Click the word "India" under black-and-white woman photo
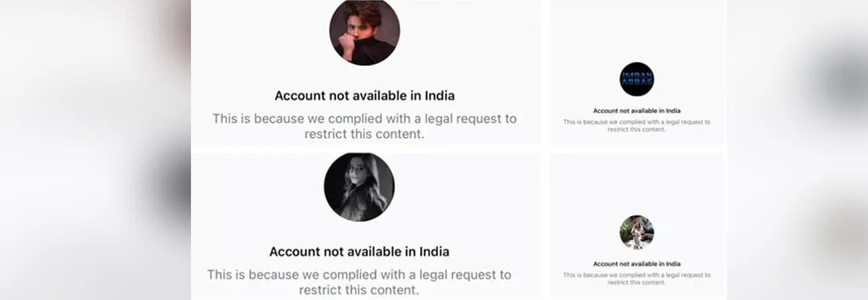This screenshot has height=300, width=868. tap(435, 251)
